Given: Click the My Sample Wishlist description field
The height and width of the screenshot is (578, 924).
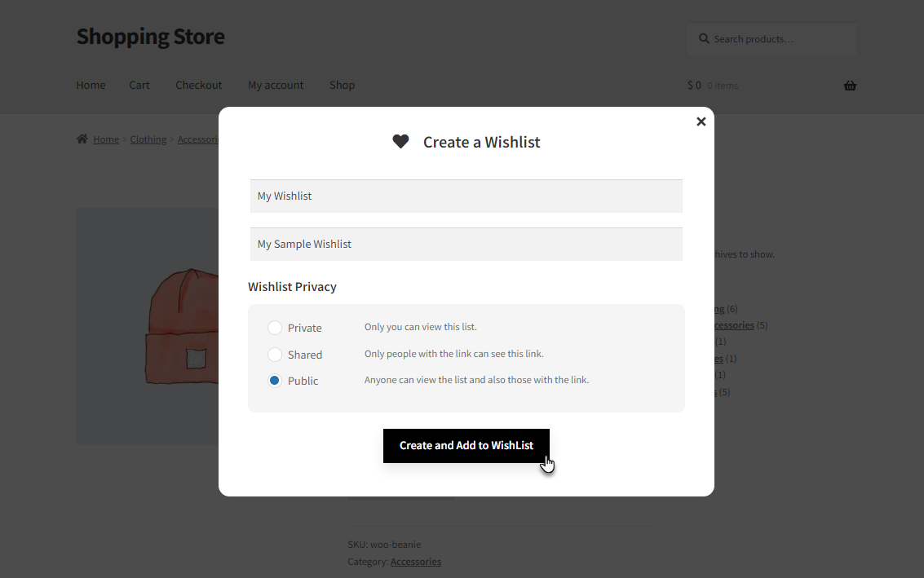Looking at the screenshot, I should pyautogui.click(x=466, y=245).
